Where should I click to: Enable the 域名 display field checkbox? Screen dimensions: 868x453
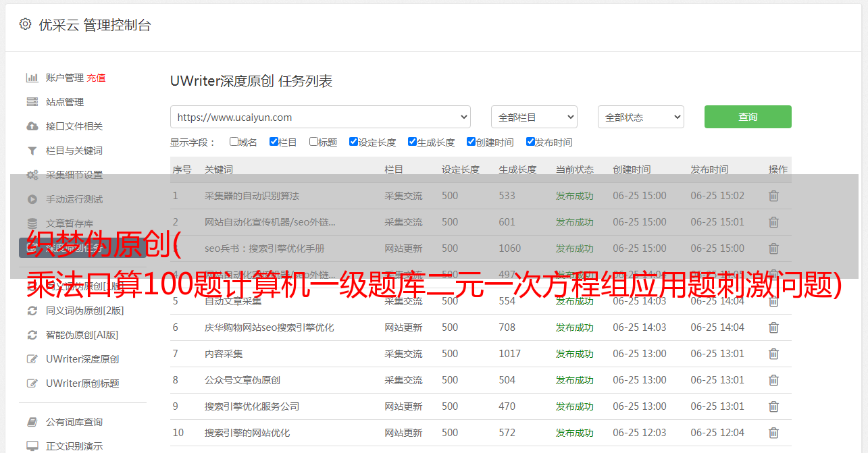234,142
